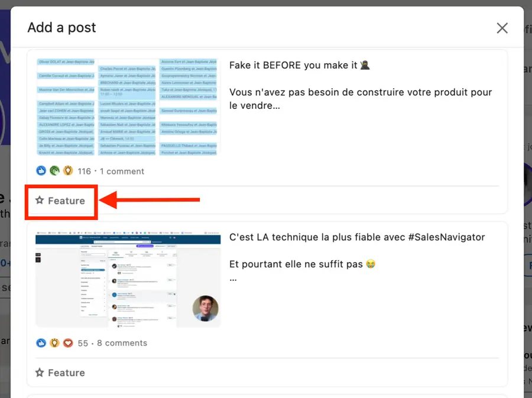Click the '55' reaction count on the second post
This screenshot has height=398, width=532.
click(83, 343)
